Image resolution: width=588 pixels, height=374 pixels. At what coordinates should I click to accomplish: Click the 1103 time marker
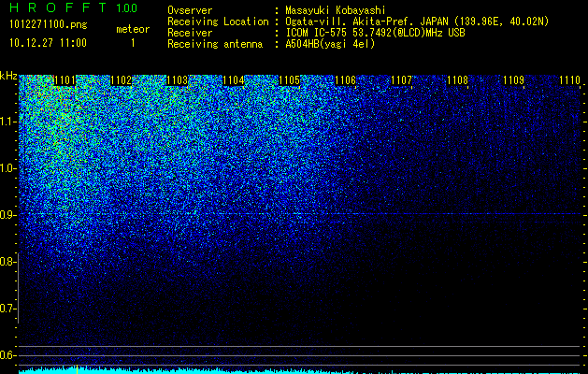point(177,80)
